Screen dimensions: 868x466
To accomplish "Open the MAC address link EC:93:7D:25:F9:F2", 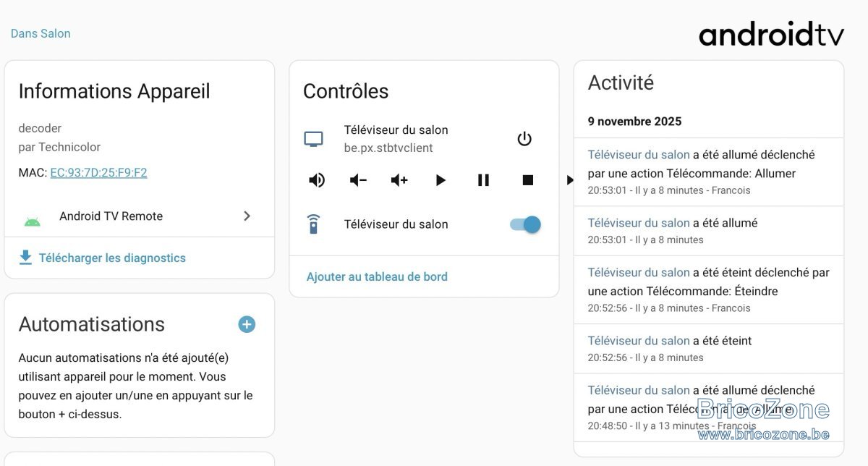I will 98,172.
